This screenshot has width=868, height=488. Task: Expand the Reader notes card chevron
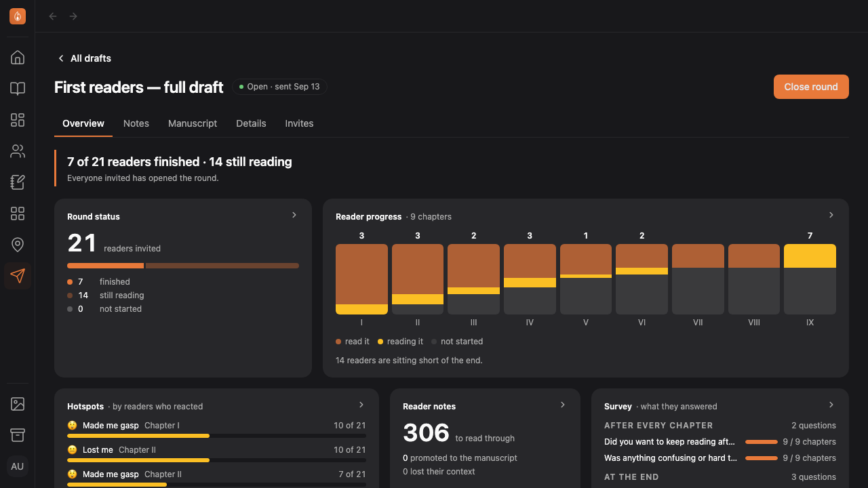click(x=563, y=405)
